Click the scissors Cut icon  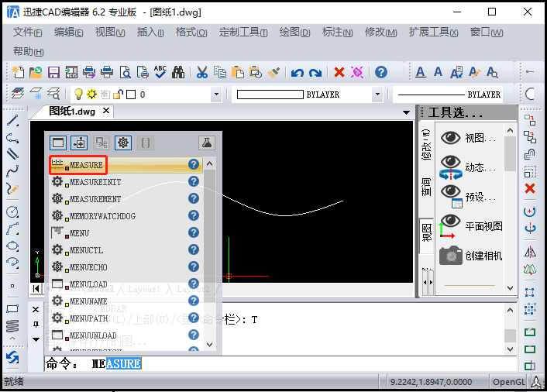pos(202,72)
